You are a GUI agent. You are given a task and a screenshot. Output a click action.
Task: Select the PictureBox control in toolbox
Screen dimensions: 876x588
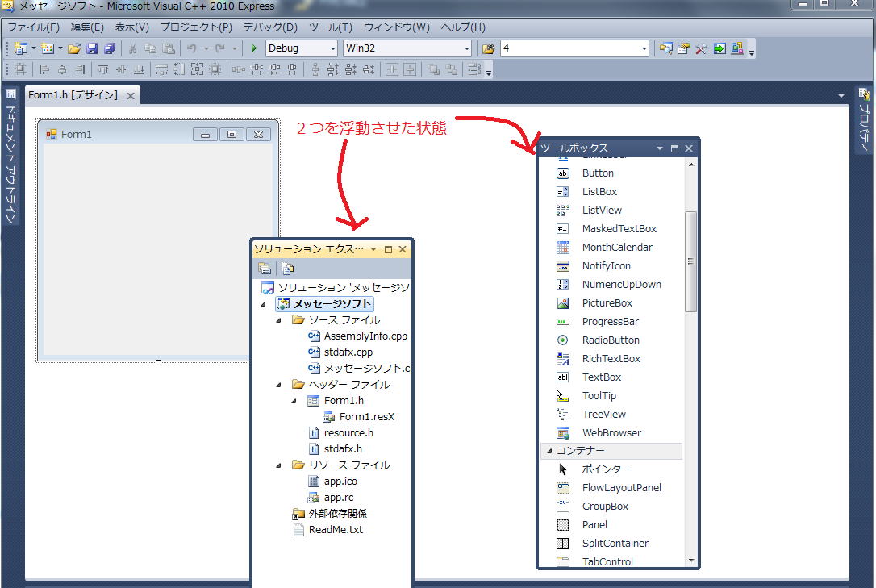tap(607, 303)
